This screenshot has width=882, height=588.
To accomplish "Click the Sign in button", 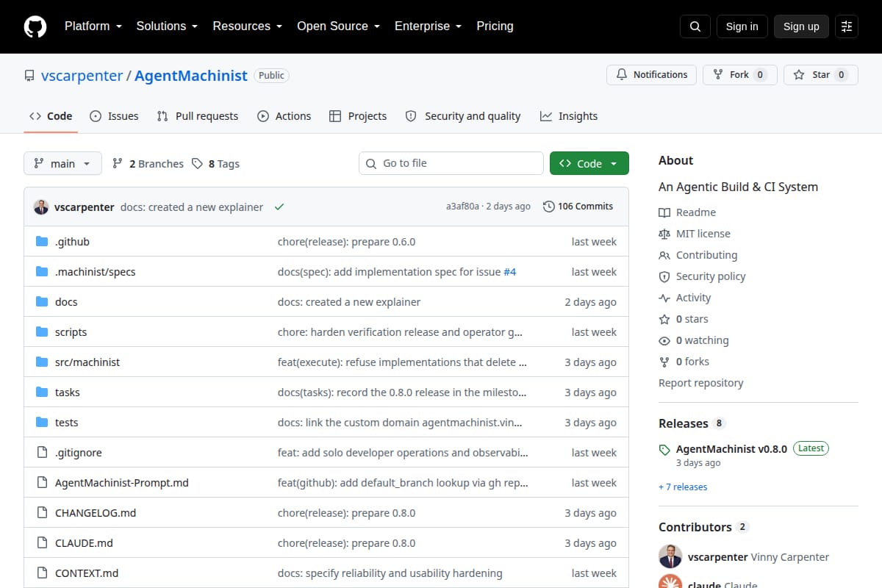I will tap(742, 26).
